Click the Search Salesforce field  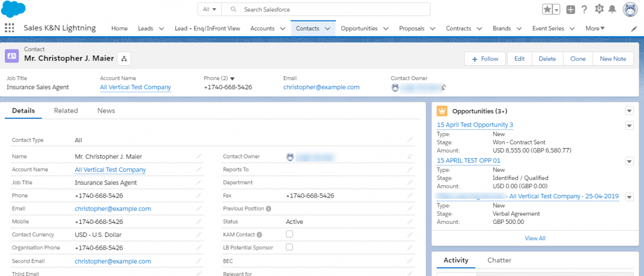click(x=326, y=9)
